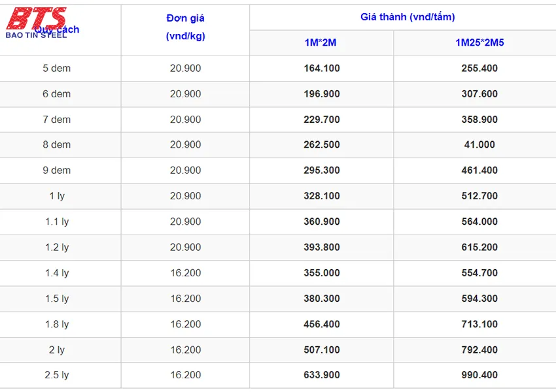Click the 7 dem row label

click(x=57, y=120)
